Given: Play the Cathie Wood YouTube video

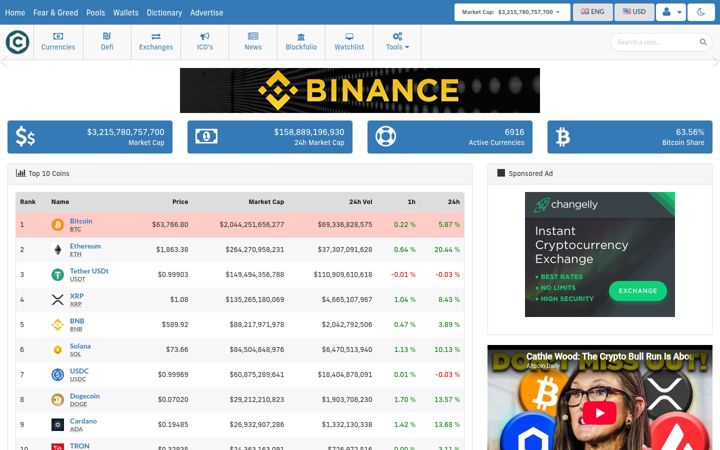Looking at the screenshot, I should [x=600, y=413].
